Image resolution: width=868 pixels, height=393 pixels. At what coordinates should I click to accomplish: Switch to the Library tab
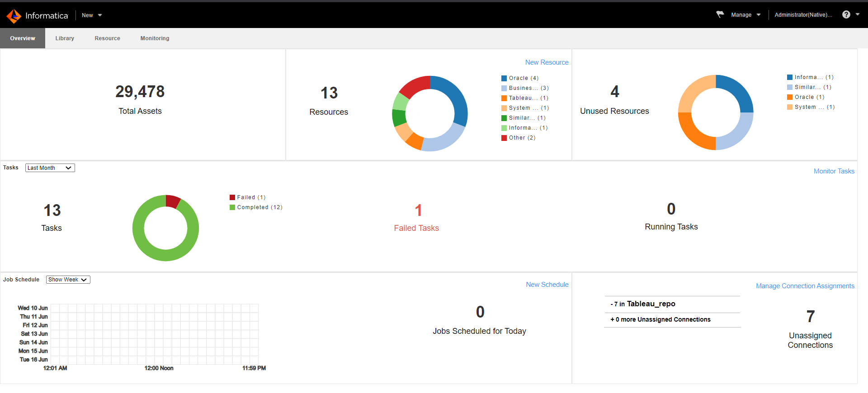pos(65,38)
